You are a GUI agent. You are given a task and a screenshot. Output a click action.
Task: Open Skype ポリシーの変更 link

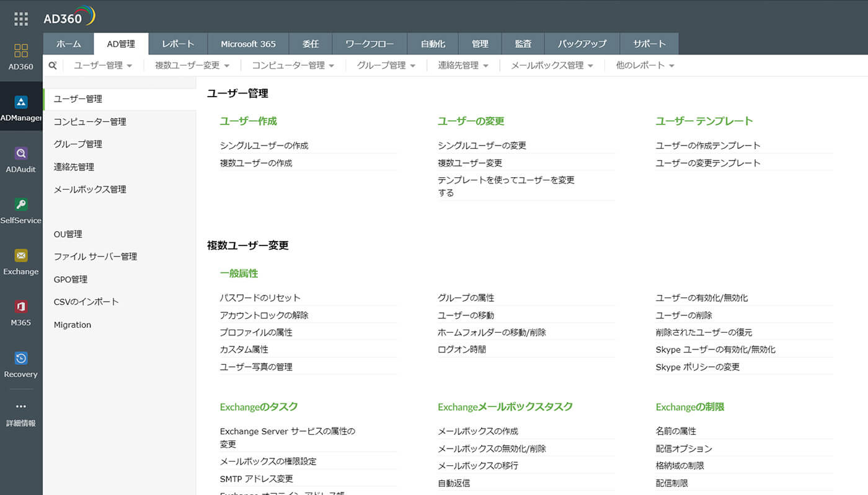[x=697, y=367]
